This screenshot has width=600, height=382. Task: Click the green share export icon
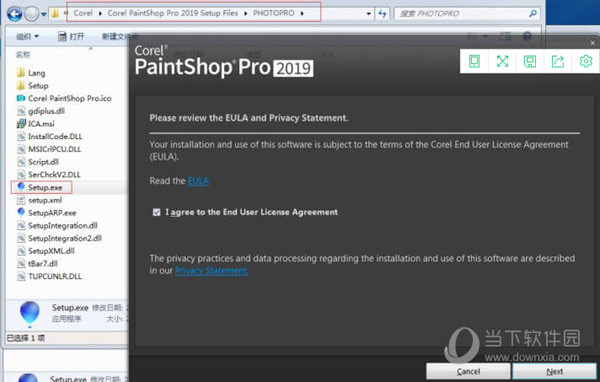tap(558, 61)
